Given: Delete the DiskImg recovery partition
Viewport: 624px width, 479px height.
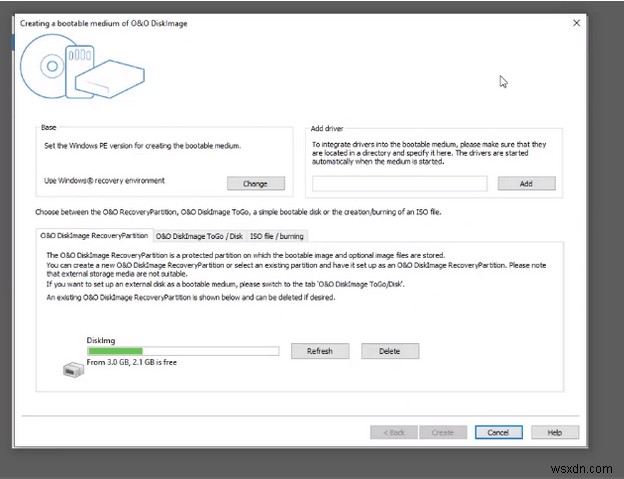Looking at the screenshot, I should point(390,351).
